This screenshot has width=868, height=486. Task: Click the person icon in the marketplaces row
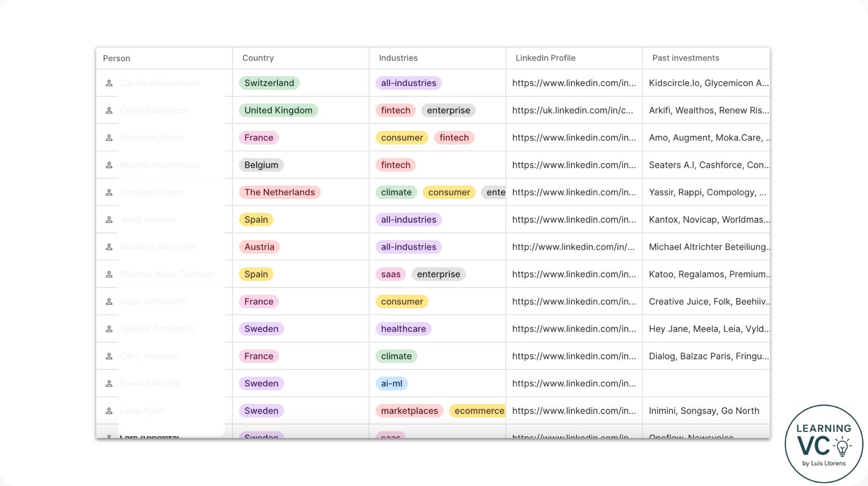[109, 411]
